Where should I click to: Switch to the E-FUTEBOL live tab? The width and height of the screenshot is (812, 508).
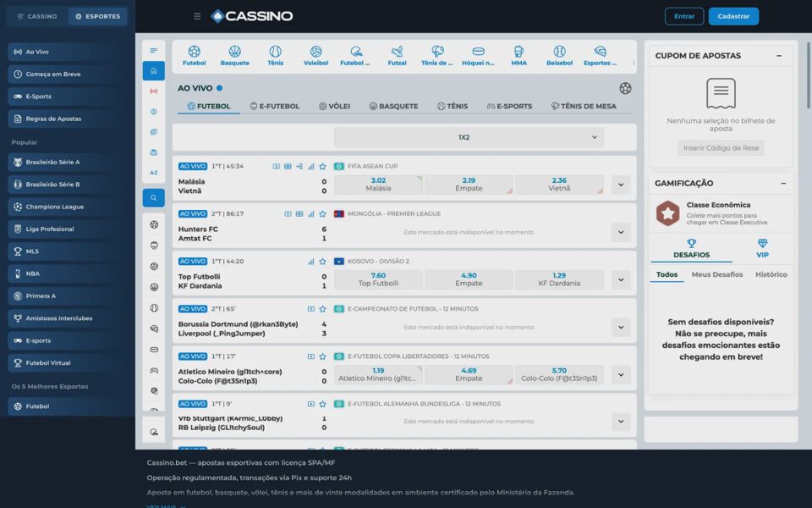pyautogui.click(x=274, y=107)
